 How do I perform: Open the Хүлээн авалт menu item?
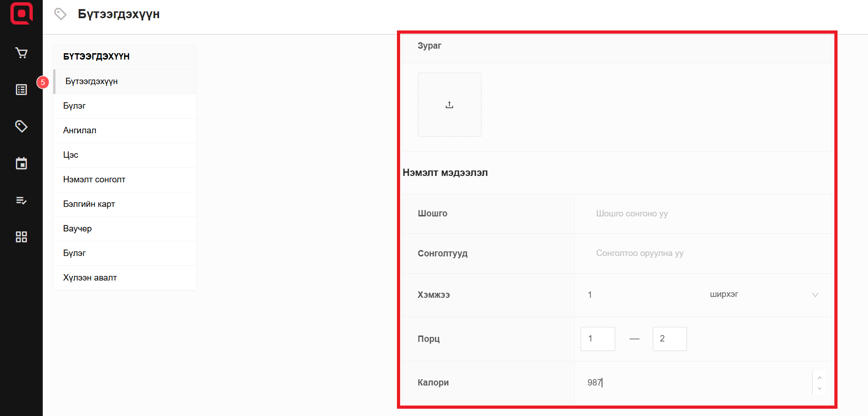coord(90,278)
